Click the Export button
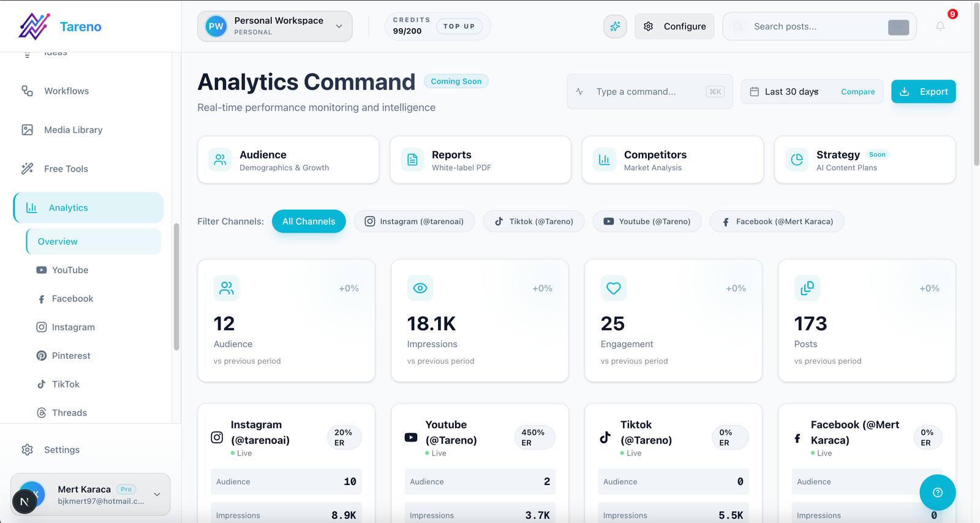This screenshot has height=523, width=980. 923,91
